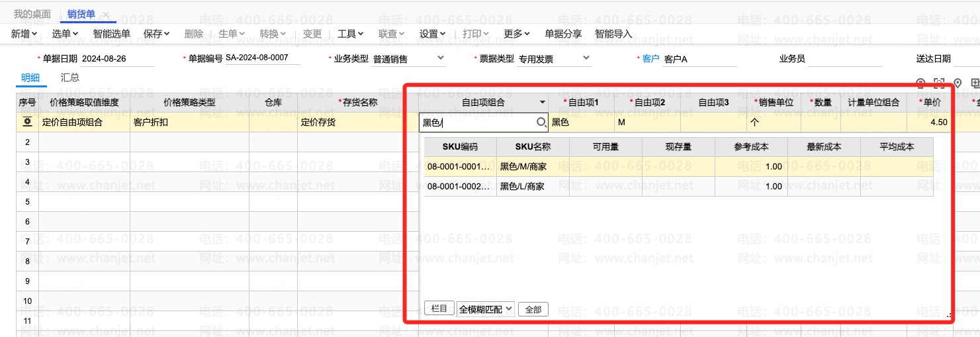
Task: Click the 客户折扣 cell in row 1
Action: (x=189, y=122)
